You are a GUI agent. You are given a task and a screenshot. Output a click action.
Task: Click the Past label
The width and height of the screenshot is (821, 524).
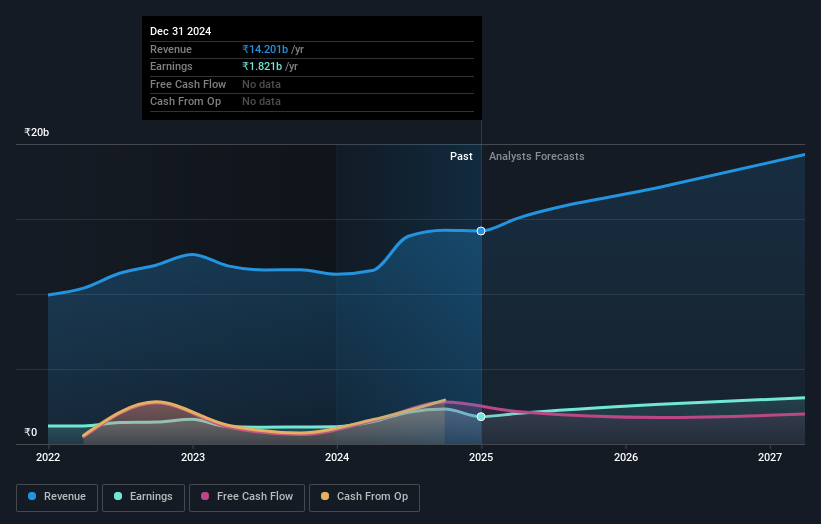click(461, 156)
